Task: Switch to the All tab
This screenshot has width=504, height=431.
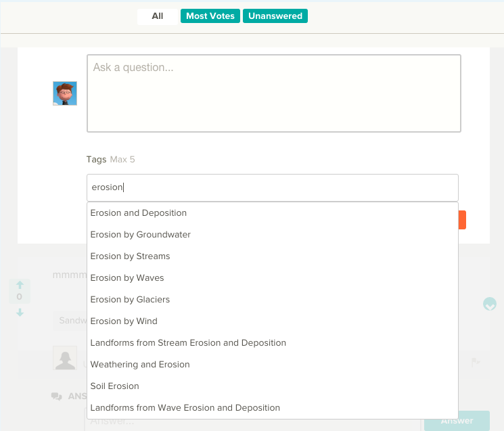Action: [157, 16]
